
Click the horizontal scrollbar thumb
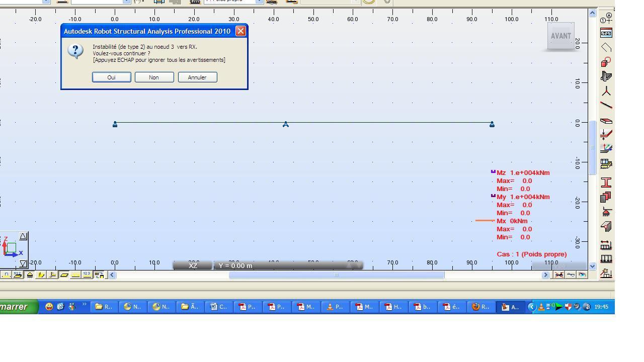click(337, 275)
